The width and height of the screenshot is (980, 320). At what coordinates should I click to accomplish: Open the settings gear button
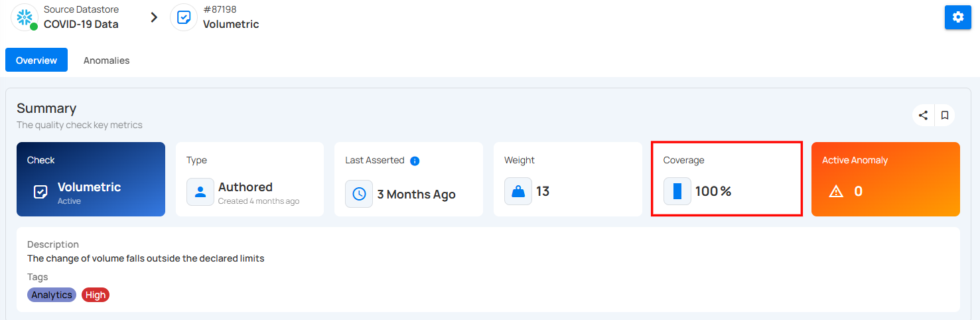pyautogui.click(x=957, y=17)
